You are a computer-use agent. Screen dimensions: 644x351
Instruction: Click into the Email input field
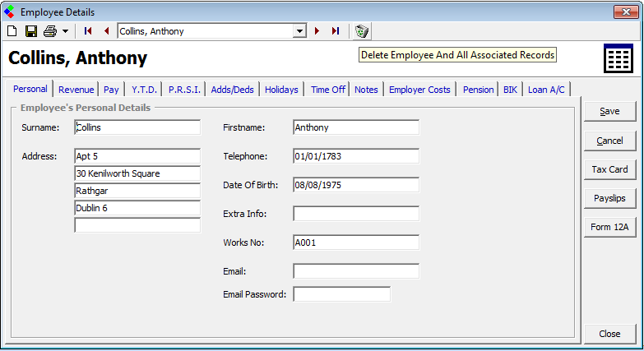356,271
